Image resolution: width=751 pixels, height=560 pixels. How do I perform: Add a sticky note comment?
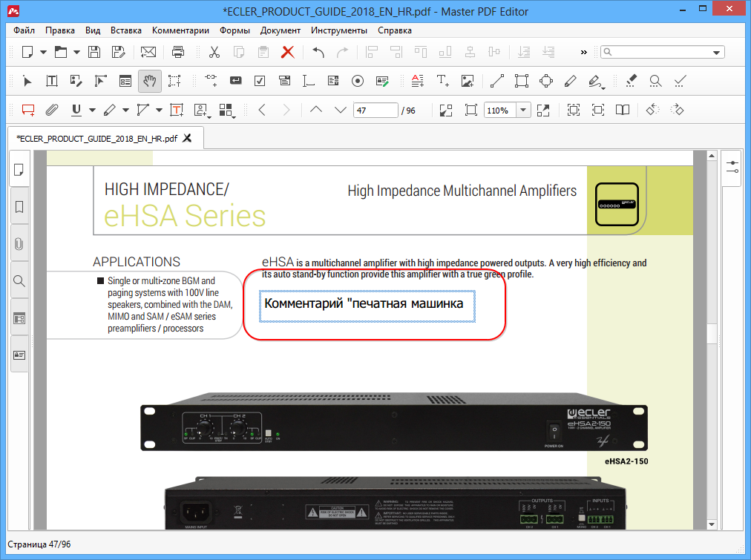pyautogui.click(x=28, y=110)
